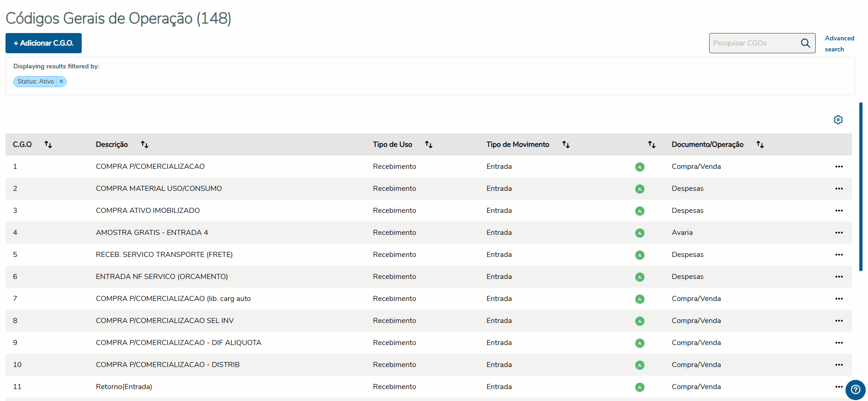The image size is (868, 401).
Task: Sort by Tipo de Movimento arrows
Action: [x=566, y=145]
